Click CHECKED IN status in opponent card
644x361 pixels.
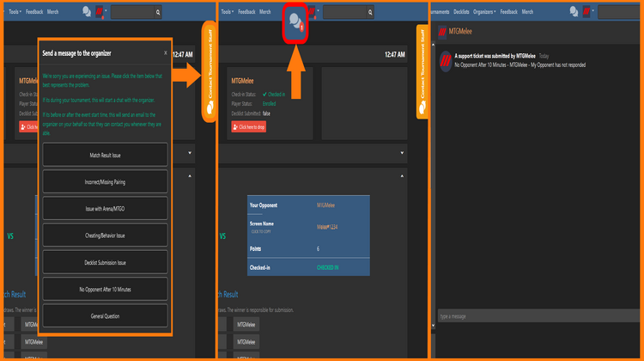pos(327,267)
